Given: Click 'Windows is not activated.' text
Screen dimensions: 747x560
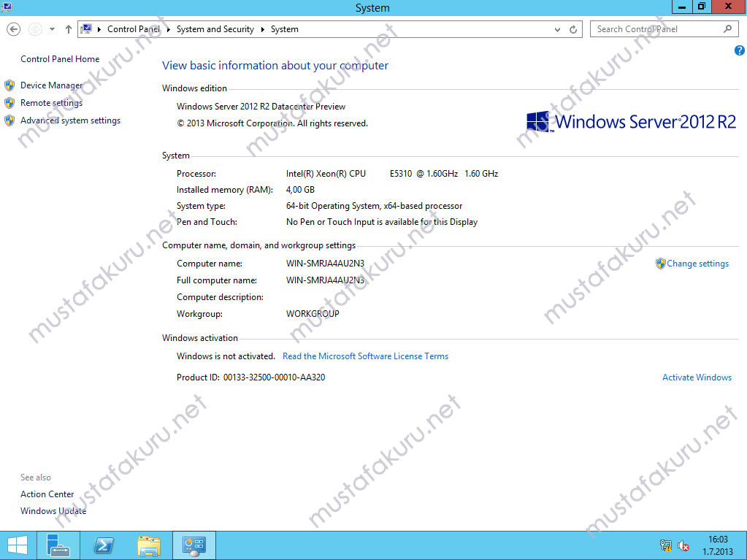Looking at the screenshot, I should coord(226,356).
